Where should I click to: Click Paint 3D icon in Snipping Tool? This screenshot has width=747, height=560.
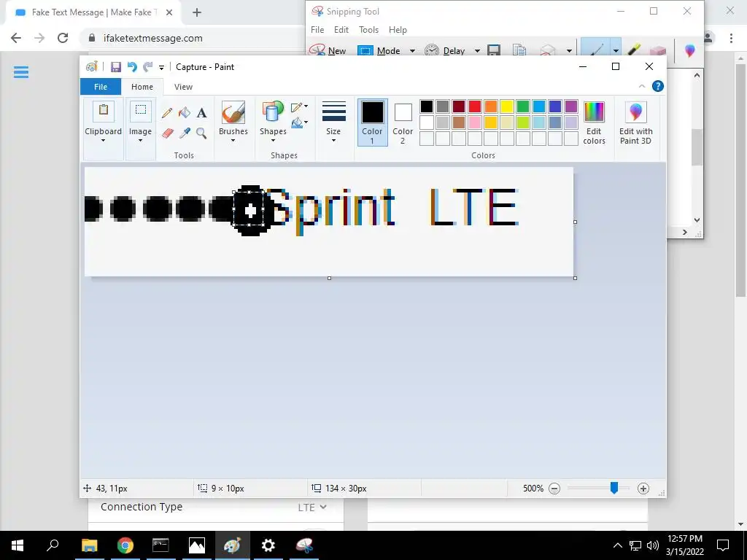click(x=689, y=50)
